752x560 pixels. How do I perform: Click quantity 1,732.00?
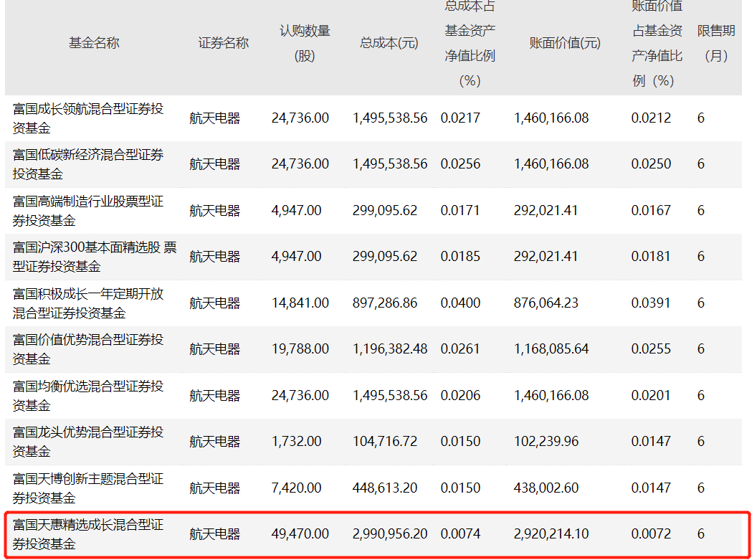tap(296, 442)
